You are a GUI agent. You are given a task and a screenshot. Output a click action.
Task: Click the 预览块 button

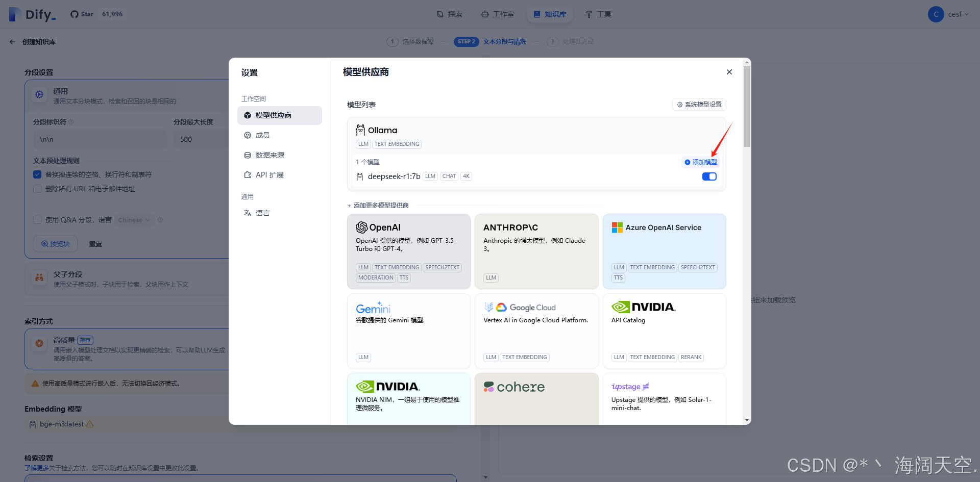55,244
